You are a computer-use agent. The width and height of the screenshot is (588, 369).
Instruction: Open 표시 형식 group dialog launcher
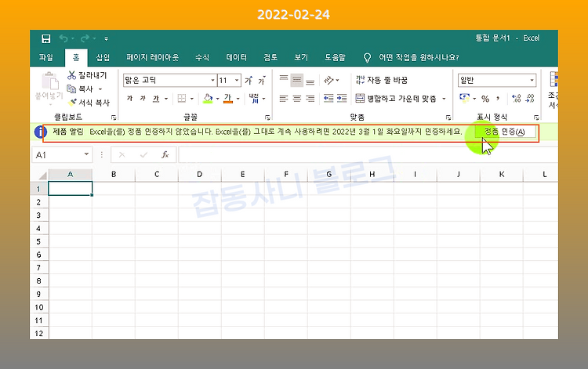tap(536, 118)
